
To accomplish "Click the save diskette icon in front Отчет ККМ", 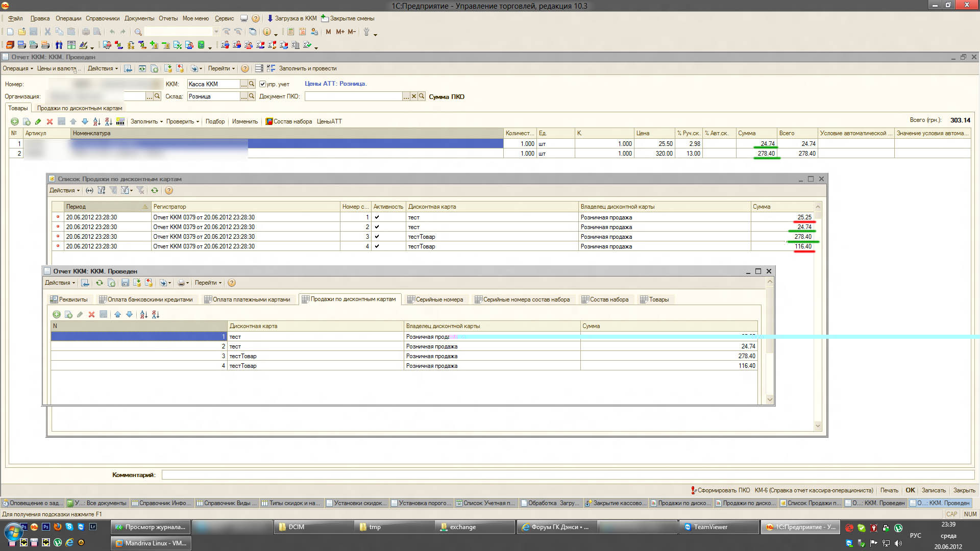I will [x=125, y=283].
